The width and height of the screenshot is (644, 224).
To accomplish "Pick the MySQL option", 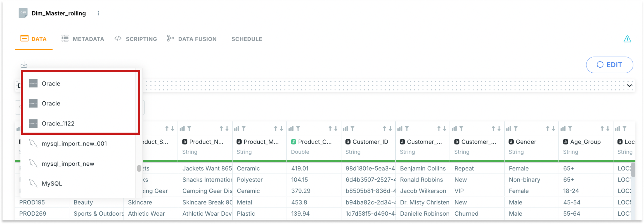I will pyautogui.click(x=52, y=184).
